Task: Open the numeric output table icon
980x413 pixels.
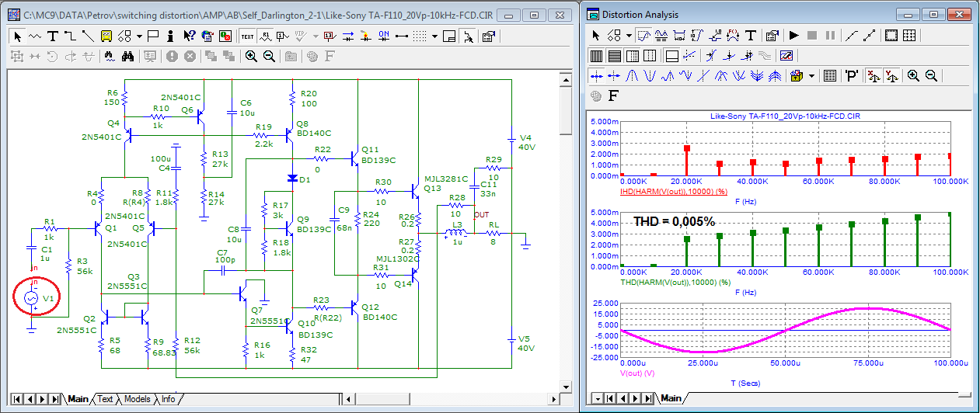Action: click(829, 75)
